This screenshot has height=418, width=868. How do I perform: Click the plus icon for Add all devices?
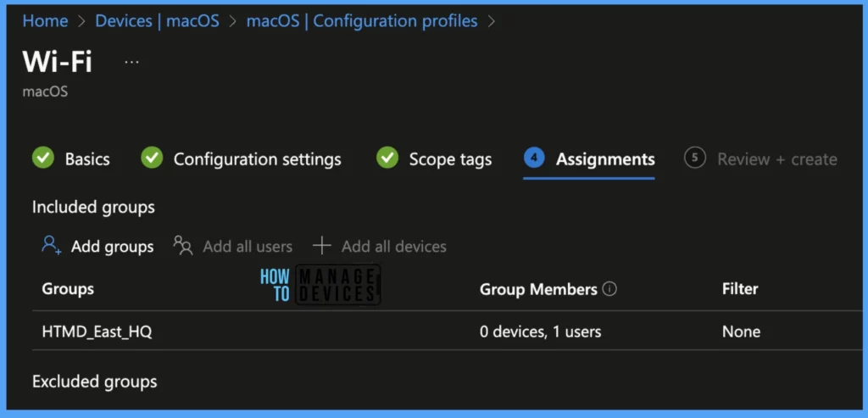point(321,245)
